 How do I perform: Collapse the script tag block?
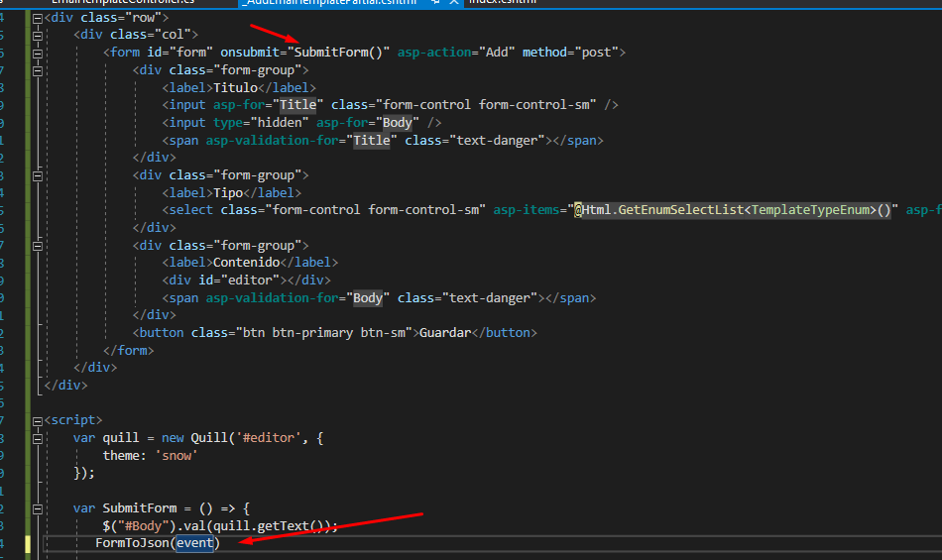coord(38,421)
